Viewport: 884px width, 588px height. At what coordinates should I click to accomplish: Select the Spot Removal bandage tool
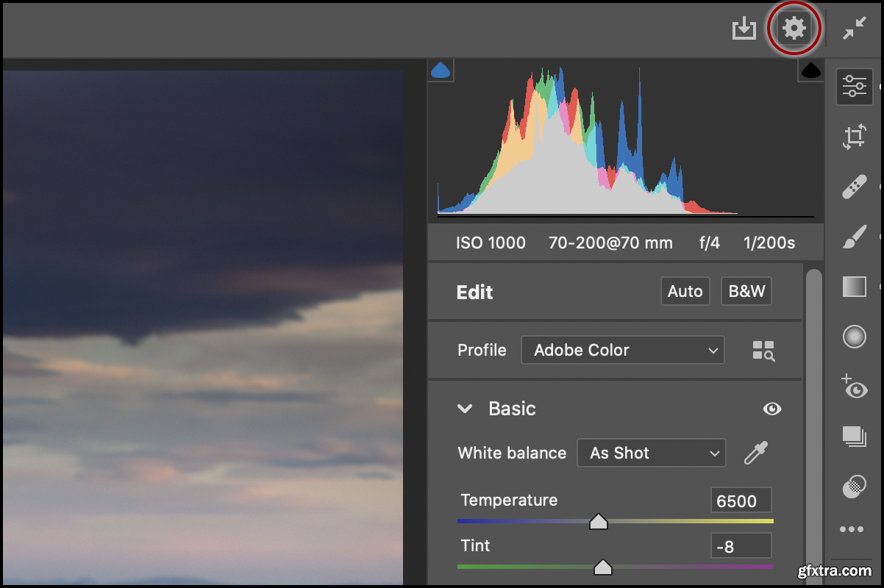point(855,187)
